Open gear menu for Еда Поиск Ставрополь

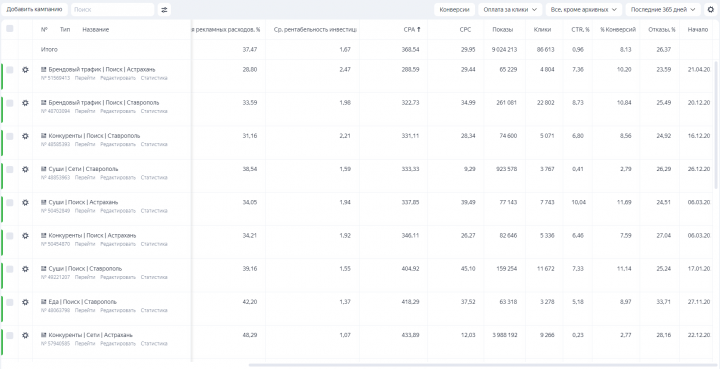coord(25,302)
